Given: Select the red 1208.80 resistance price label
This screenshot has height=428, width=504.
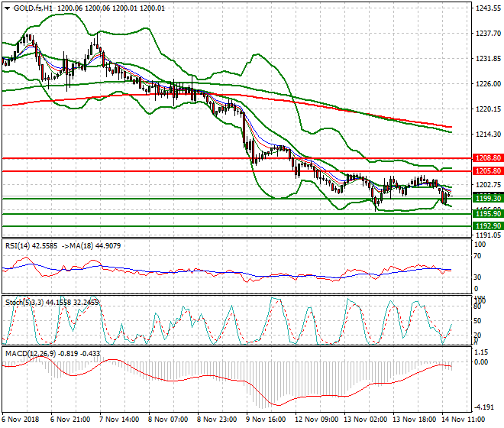Looking at the screenshot, I should click(488, 158).
